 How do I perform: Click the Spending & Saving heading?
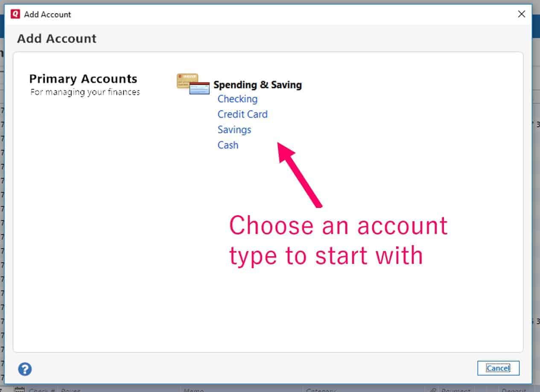[258, 85]
